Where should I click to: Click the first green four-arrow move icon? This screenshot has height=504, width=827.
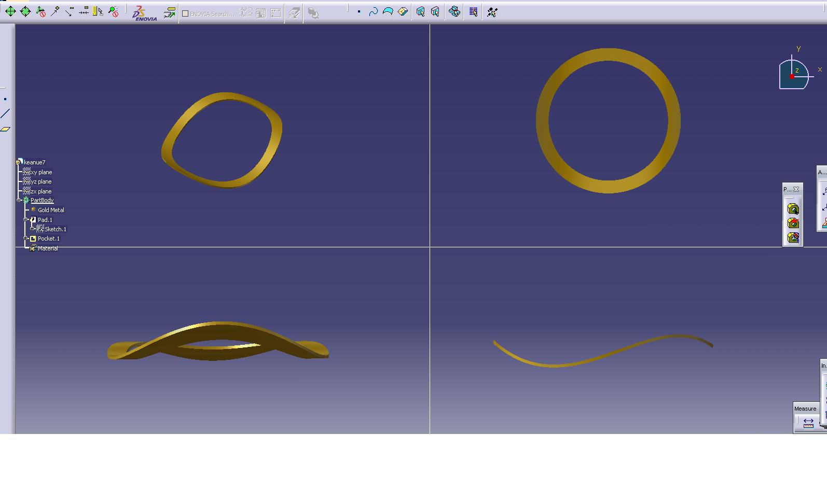coord(10,11)
